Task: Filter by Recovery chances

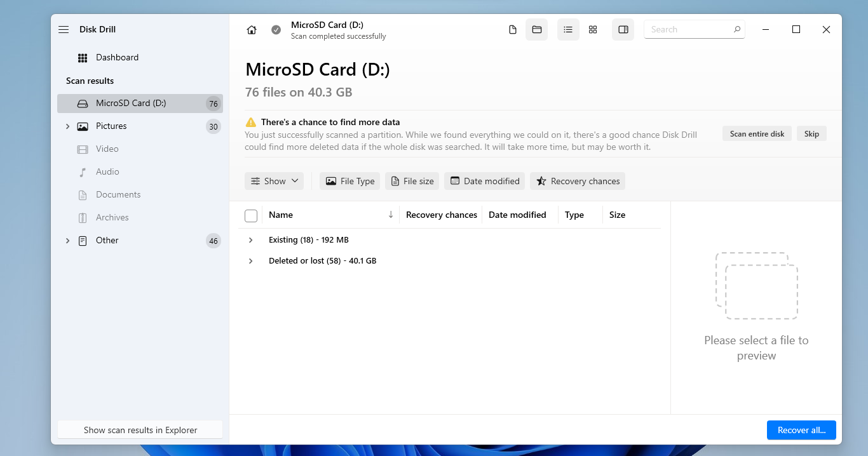Action: point(578,181)
